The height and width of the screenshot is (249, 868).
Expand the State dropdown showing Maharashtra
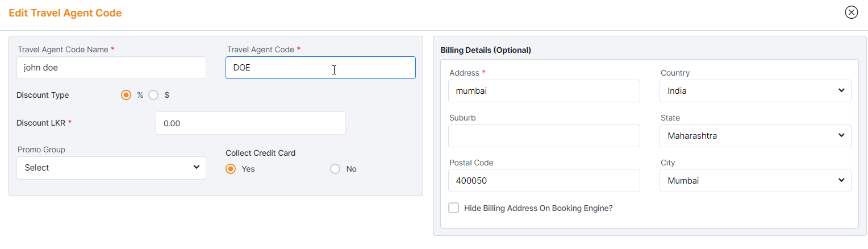(755, 136)
